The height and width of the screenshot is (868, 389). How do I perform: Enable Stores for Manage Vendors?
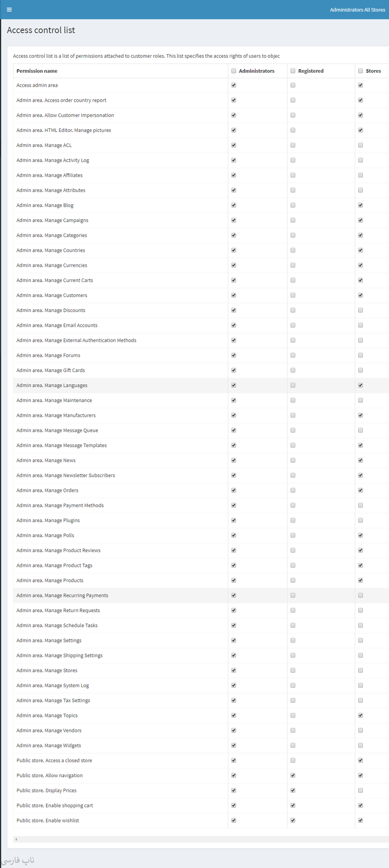pyautogui.click(x=361, y=731)
